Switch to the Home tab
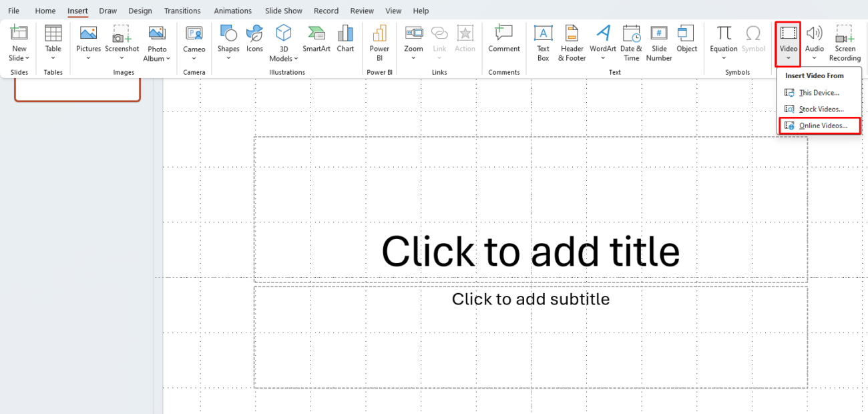The image size is (868, 414). click(45, 11)
